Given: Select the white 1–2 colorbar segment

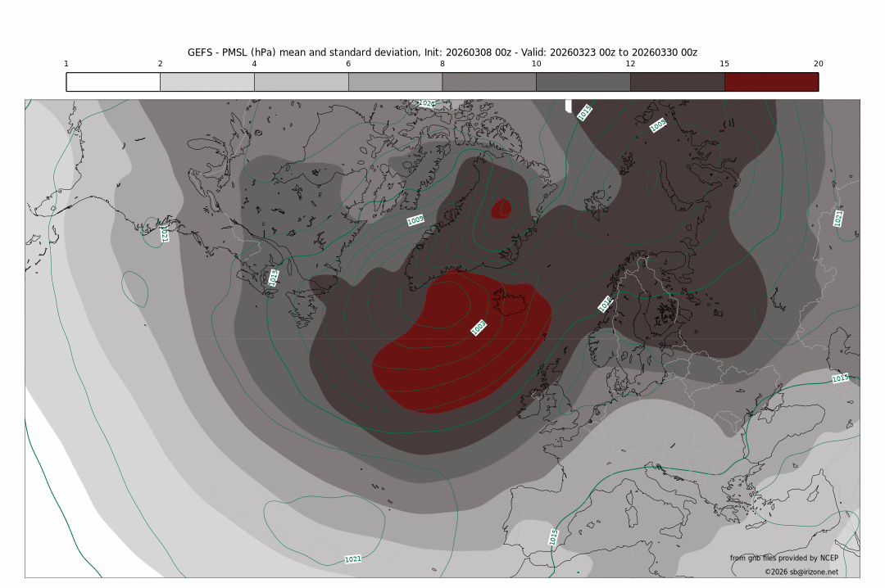Looking at the screenshot, I should (x=113, y=82).
